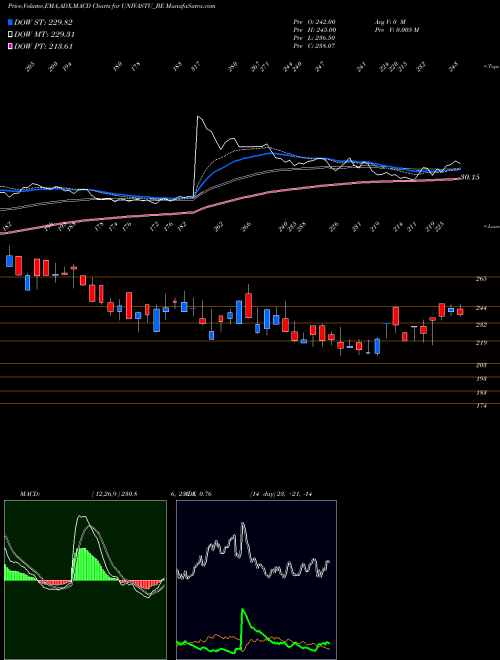
Task: Click the '(12,26,9) 230.8' MACD parameters text
Action: click(114, 494)
